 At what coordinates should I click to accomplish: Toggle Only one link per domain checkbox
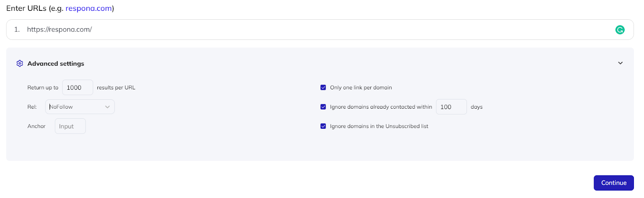click(x=323, y=87)
